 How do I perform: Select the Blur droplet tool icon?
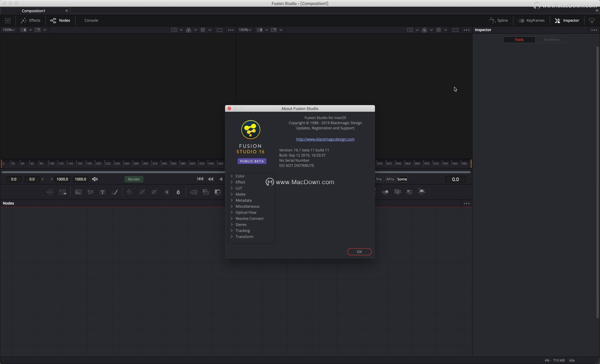coord(178,192)
